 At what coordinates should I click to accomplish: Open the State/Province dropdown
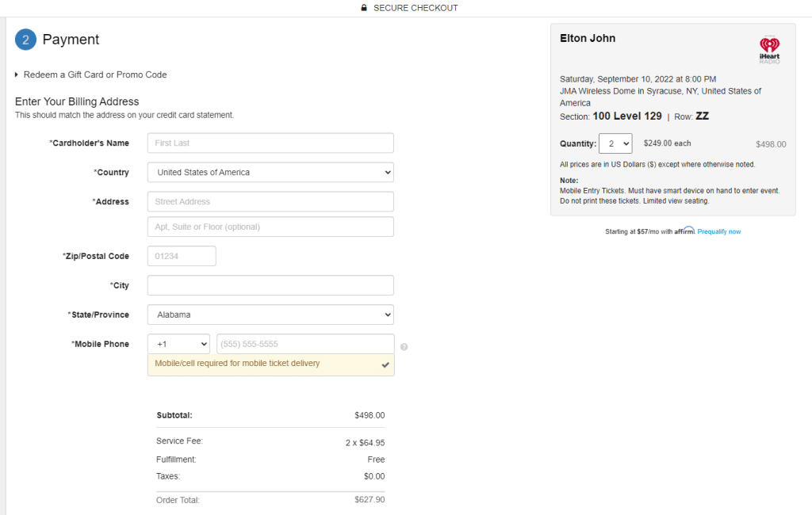click(270, 315)
